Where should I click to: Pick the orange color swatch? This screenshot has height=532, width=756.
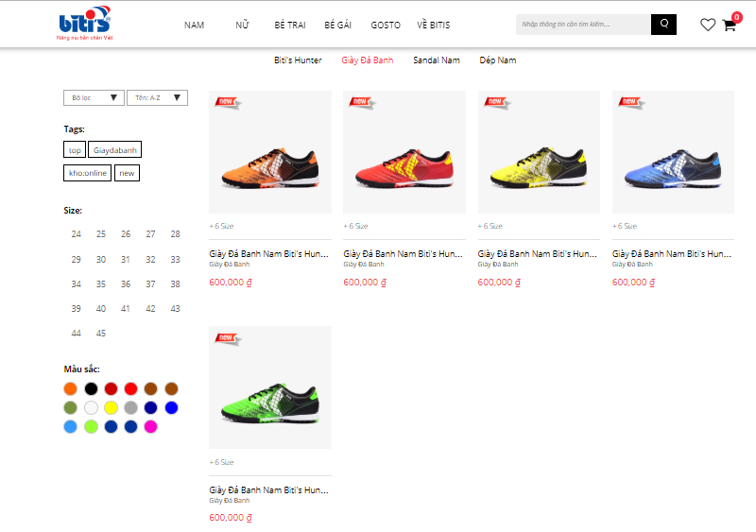point(70,388)
